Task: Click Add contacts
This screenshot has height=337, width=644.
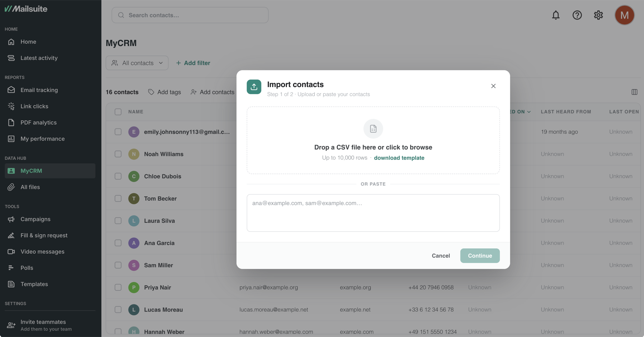Action: click(213, 92)
